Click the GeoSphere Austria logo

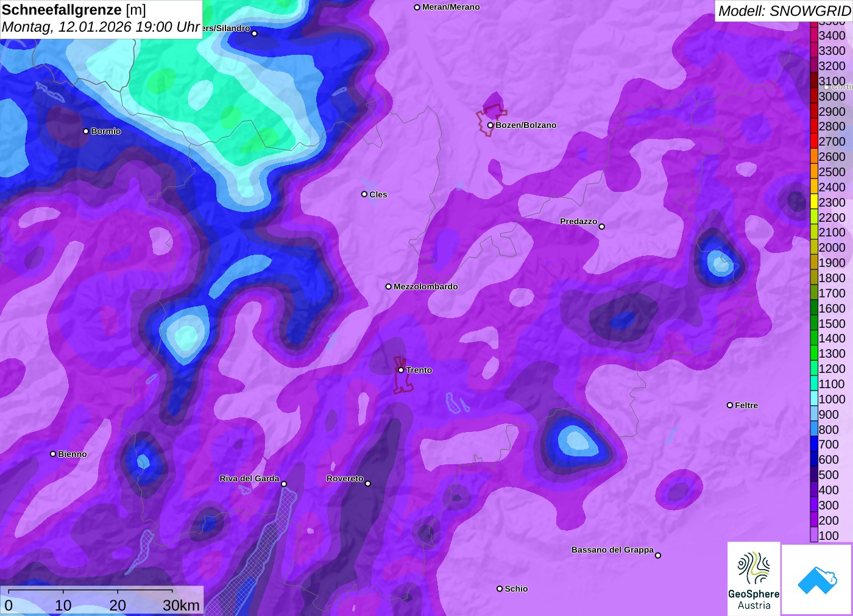(754, 579)
